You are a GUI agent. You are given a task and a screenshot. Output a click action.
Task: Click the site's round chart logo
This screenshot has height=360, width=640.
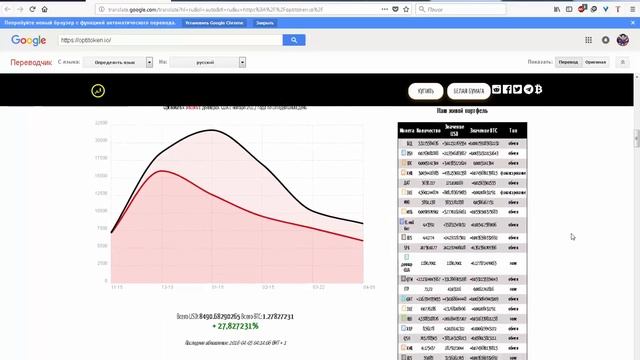tap(98, 91)
